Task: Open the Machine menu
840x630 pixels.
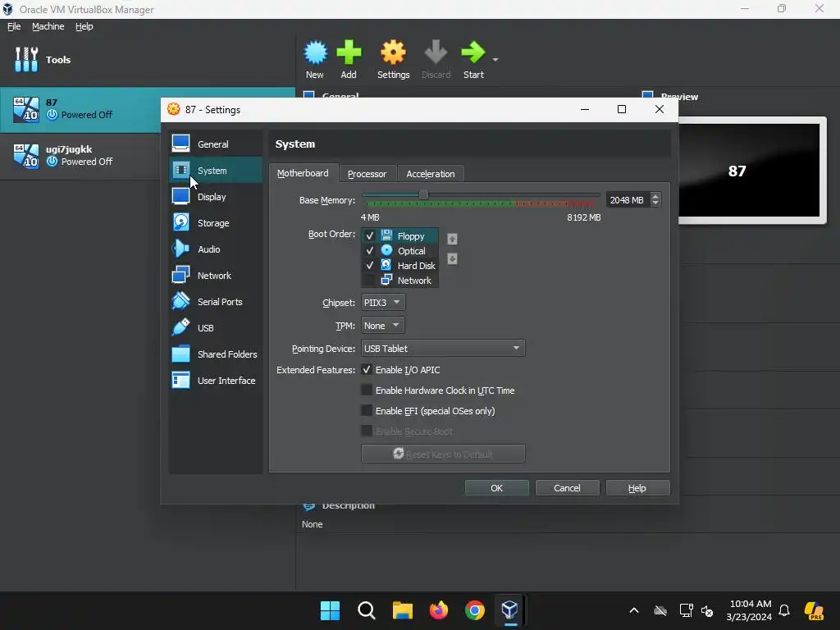Action: (x=48, y=26)
